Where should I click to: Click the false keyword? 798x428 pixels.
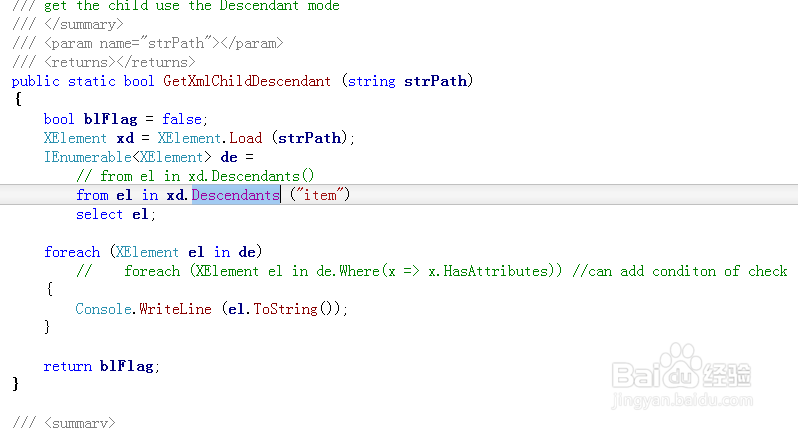point(182,119)
